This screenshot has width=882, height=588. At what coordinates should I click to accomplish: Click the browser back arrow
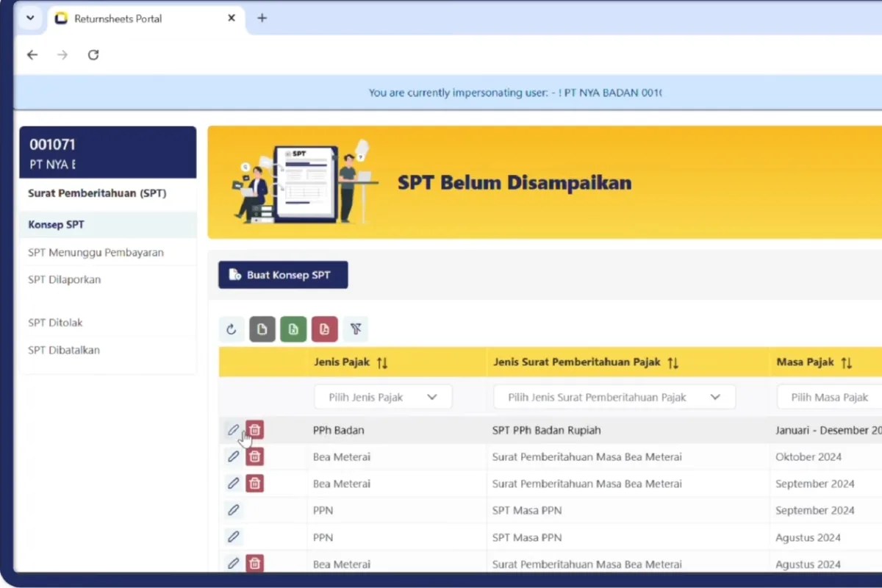click(32, 55)
